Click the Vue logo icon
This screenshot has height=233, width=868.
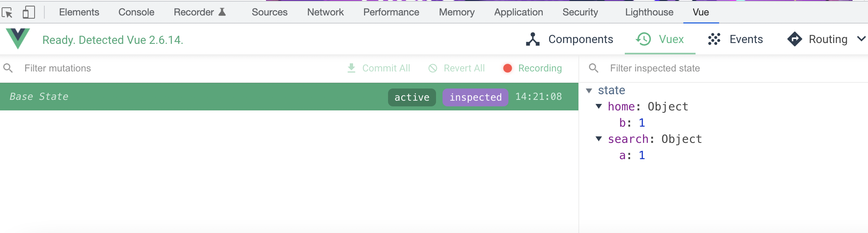18,39
